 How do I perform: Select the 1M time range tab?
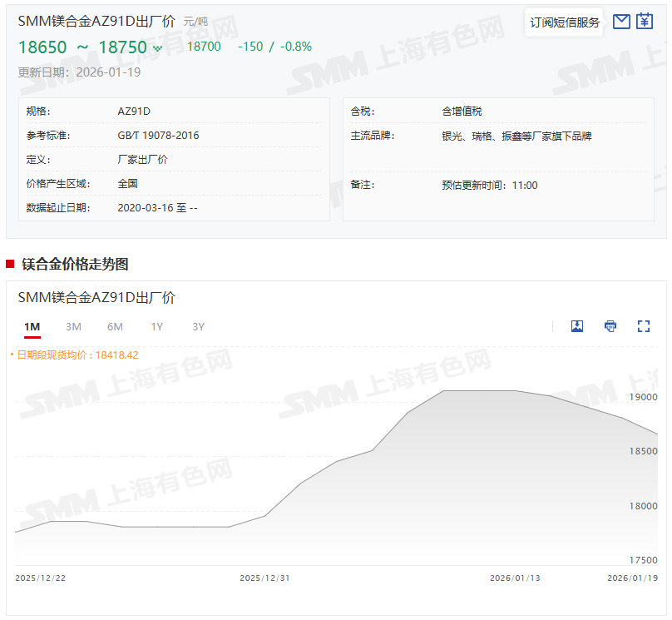pos(32,326)
